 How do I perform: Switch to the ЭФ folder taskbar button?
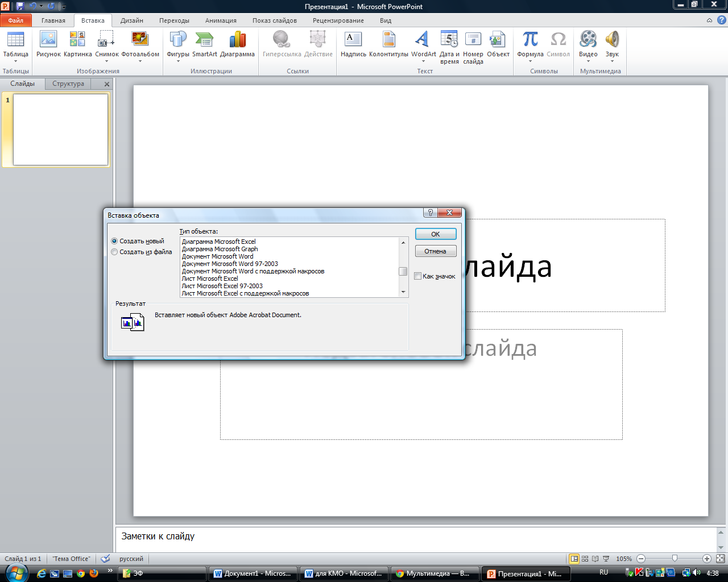coord(162,573)
